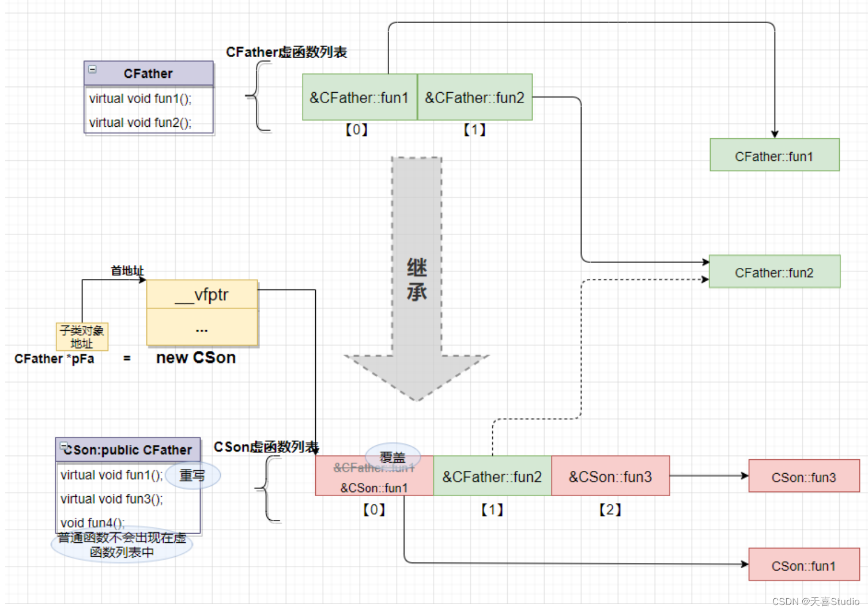Select the CFather虚函数列表 label
The width and height of the screenshot is (868, 612).
click(286, 52)
